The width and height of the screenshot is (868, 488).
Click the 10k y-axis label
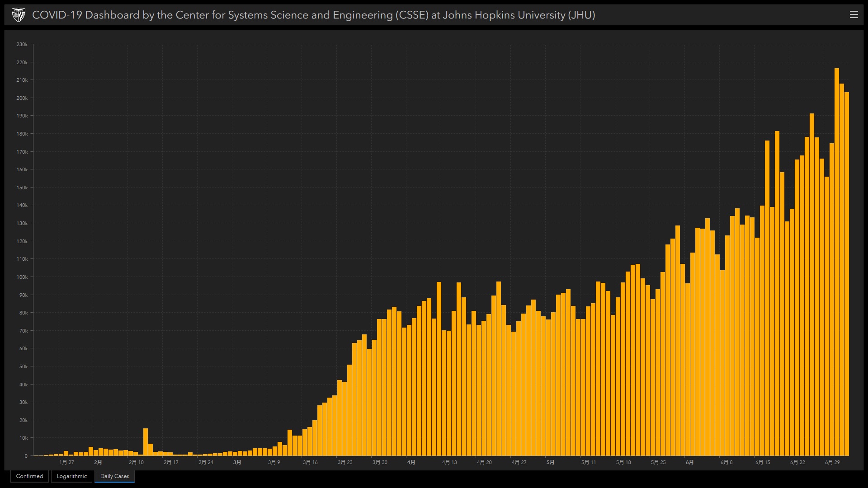(24, 438)
